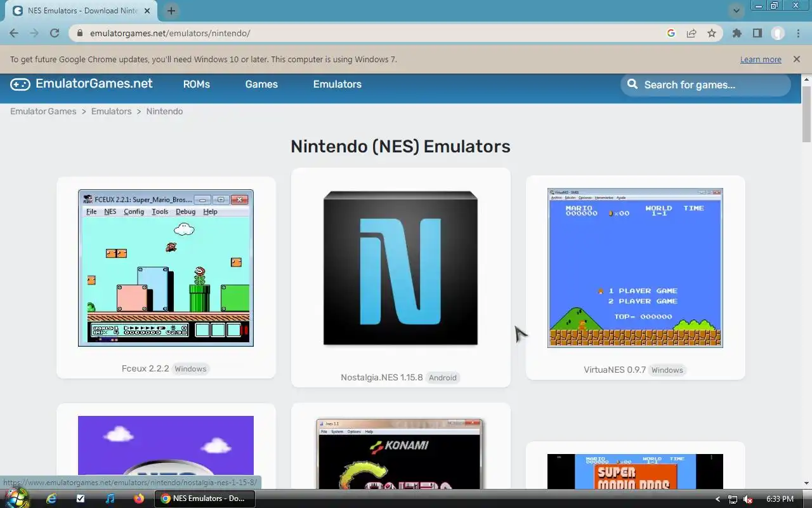812x508 pixels.
Task: Click the Nintendo breadcrumb
Action: (x=164, y=111)
